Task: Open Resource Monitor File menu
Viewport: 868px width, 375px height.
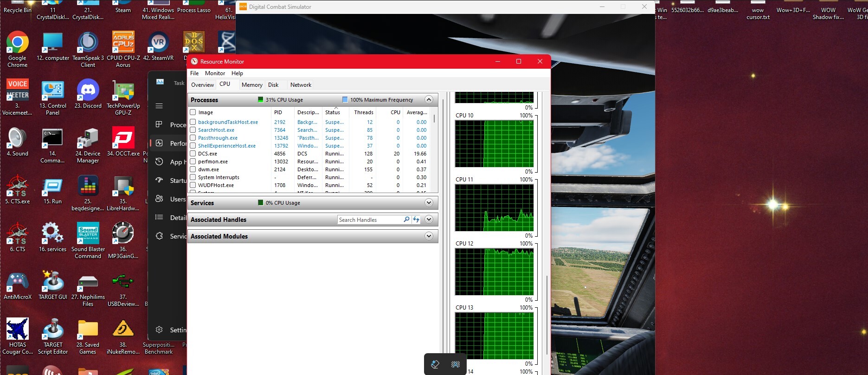Action: click(x=194, y=73)
